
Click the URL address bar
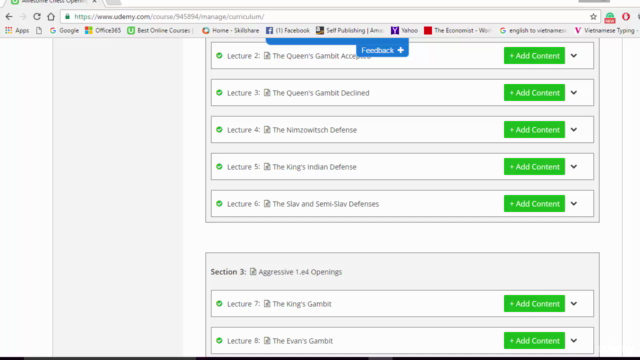click(327, 17)
